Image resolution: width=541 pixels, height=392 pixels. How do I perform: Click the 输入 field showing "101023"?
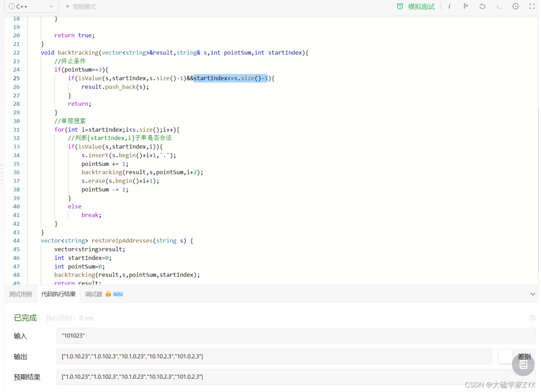point(296,336)
